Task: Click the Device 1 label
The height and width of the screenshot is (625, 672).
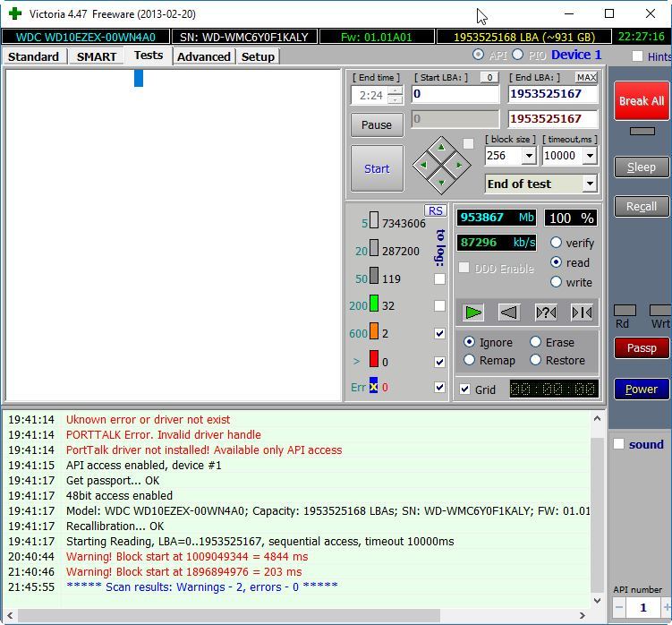Action: coord(576,55)
